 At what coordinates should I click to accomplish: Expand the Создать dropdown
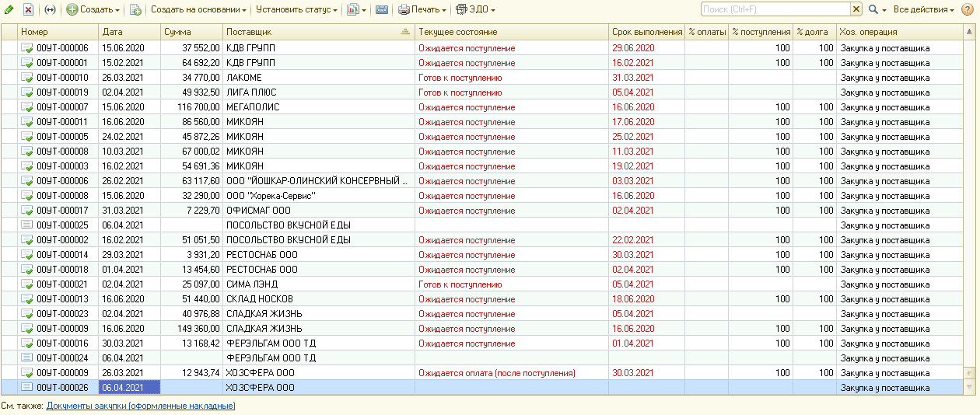click(93, 9)
